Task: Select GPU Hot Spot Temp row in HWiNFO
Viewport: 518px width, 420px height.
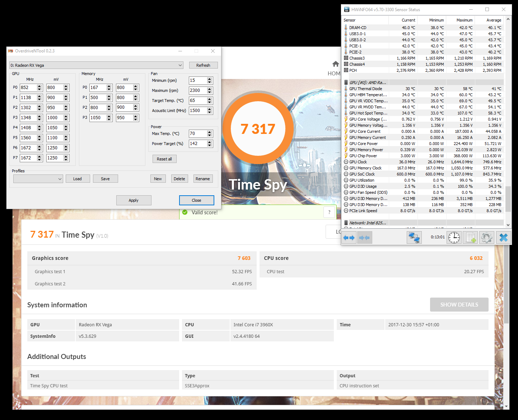Action: [423, 113]
